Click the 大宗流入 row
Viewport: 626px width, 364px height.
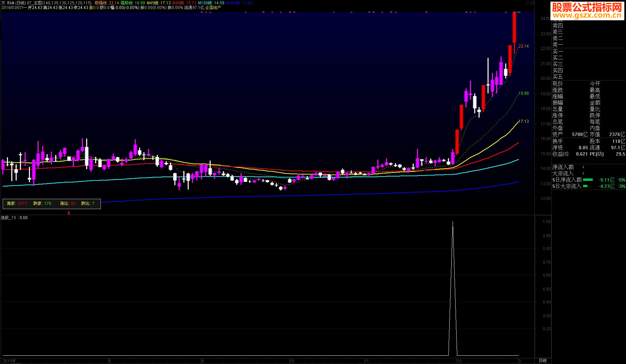[x=588, y=174]
